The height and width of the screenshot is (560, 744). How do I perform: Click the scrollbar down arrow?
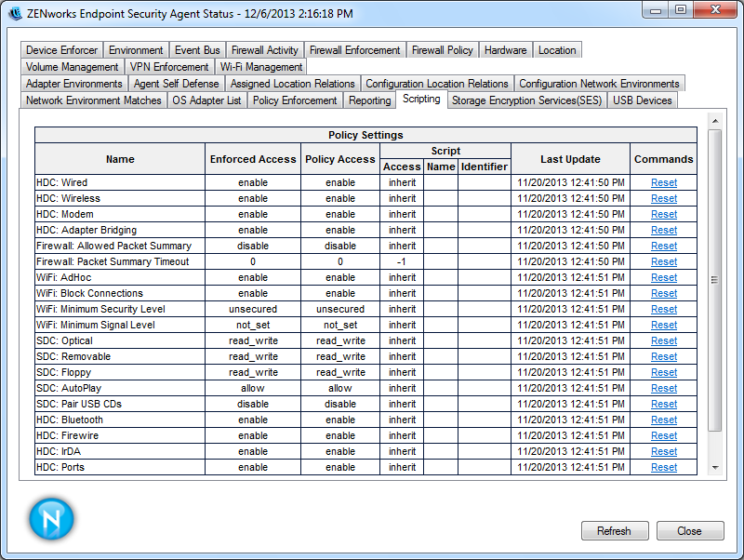pyautogui.click(x=715, y=468)
